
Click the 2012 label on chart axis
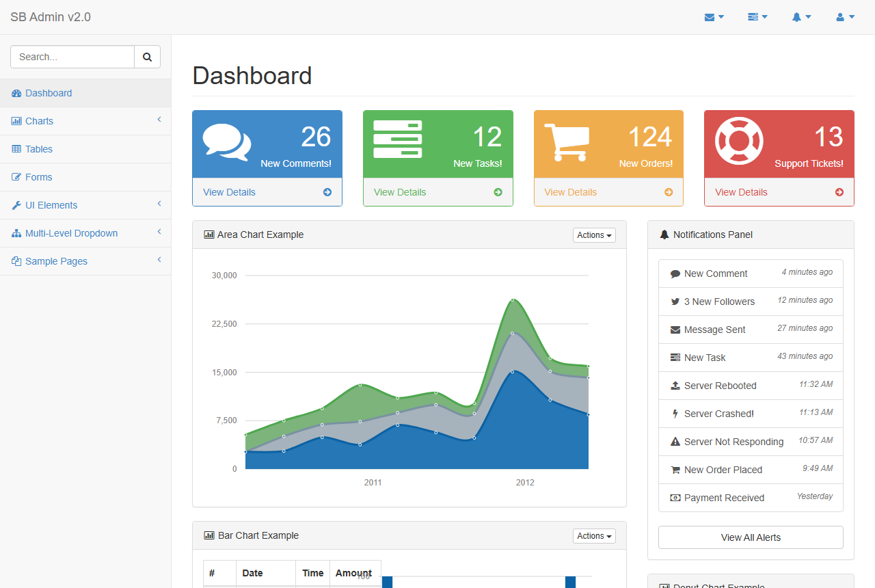coord(525,483)
